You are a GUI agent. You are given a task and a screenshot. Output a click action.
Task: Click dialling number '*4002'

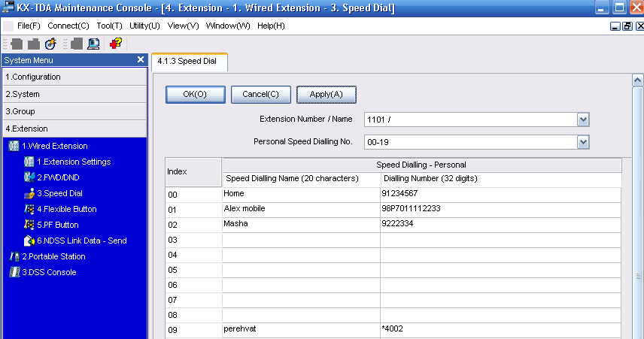[500, 330]
